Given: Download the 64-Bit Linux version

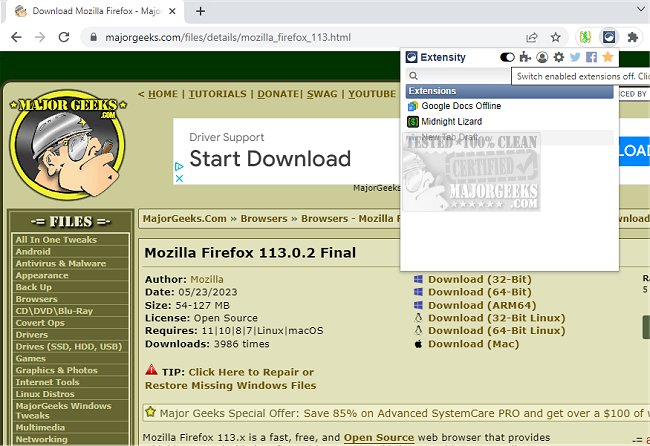Looking at the screenshot, I should click(x=497, y=331).
